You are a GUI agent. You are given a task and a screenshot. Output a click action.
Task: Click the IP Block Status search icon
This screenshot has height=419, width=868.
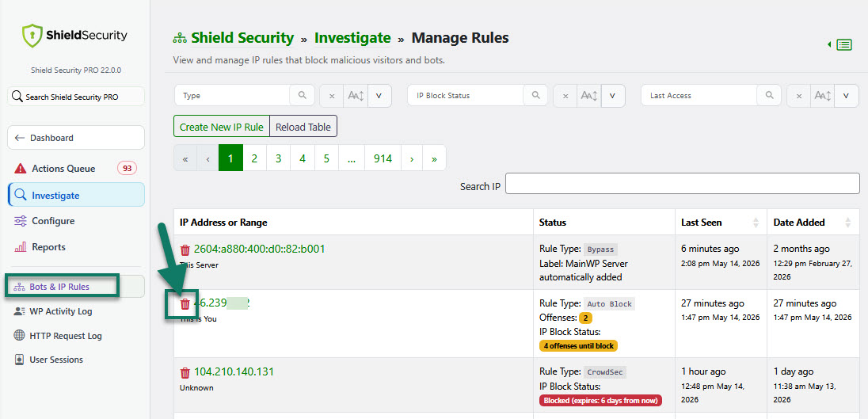[x=536, y=95]
